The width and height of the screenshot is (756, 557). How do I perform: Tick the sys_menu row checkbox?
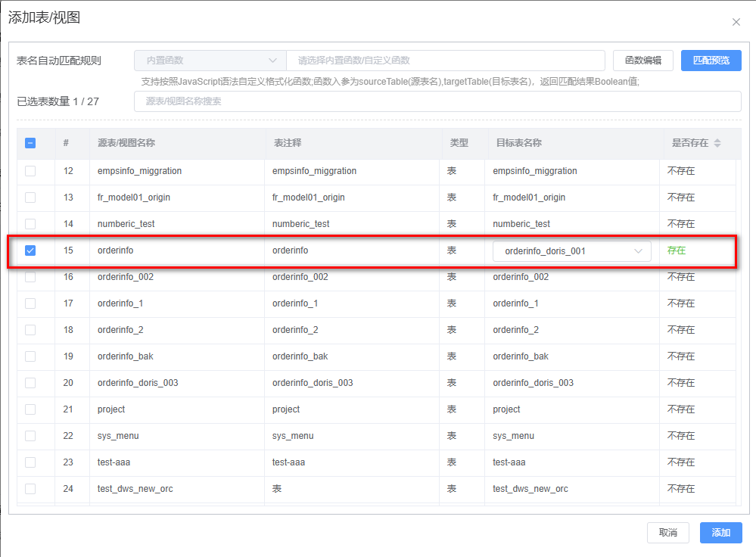(x=30, y=436)
